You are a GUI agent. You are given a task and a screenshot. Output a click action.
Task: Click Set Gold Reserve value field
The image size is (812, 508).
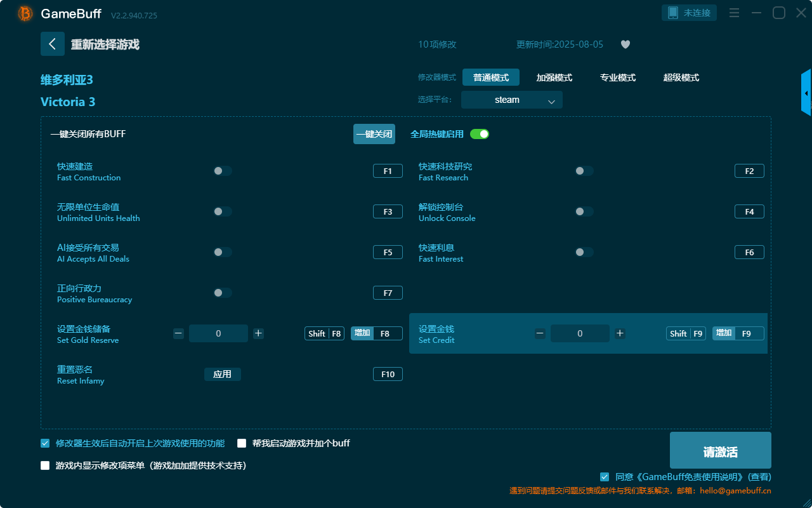tap(218, 333)
